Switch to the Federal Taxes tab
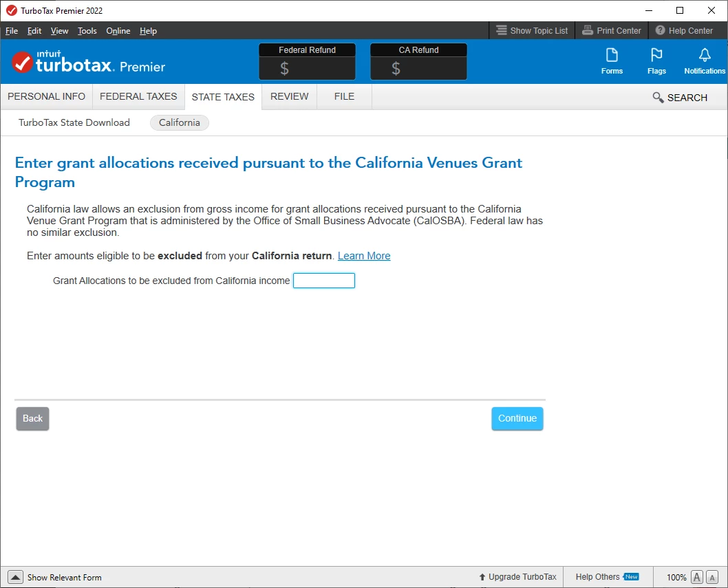The width and height of the screenshot is (728, 588). [138, 96]
